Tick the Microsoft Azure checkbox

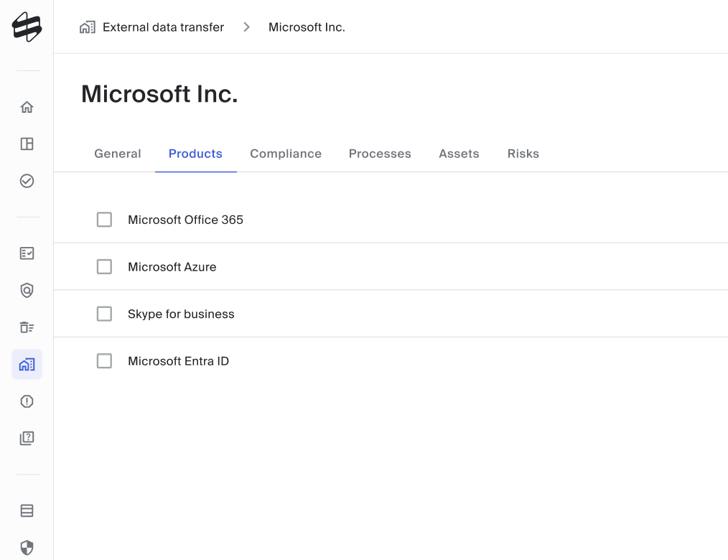(105, 267)
